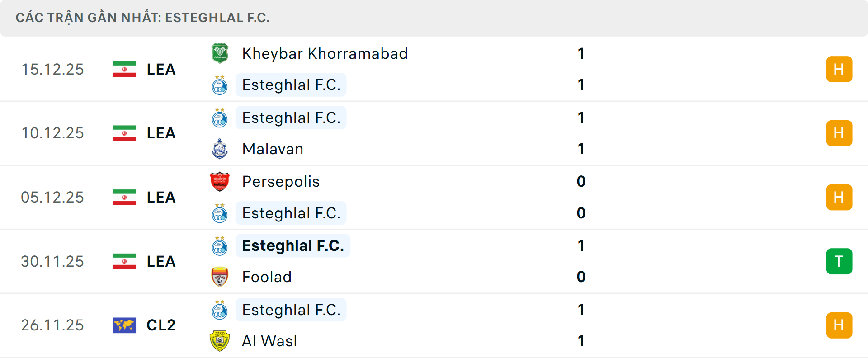This screenshot has height=358, width=868.
Task: Click the orange H badge for 15.12.25
Action: (839, 69)
